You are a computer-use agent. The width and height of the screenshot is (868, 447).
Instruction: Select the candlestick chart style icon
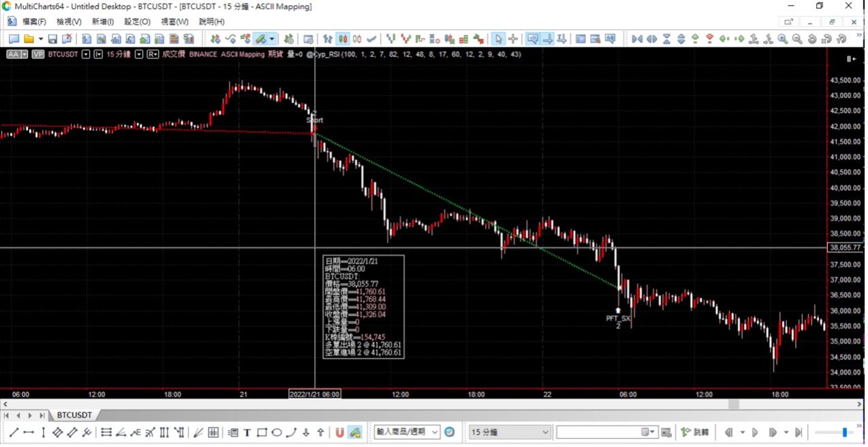coord(343,39)
